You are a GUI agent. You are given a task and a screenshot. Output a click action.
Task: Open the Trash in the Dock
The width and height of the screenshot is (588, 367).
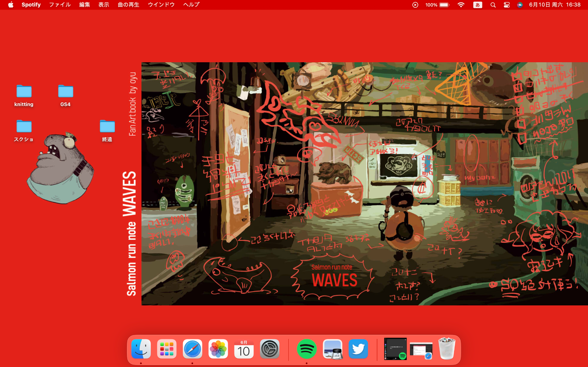[447, 349]
